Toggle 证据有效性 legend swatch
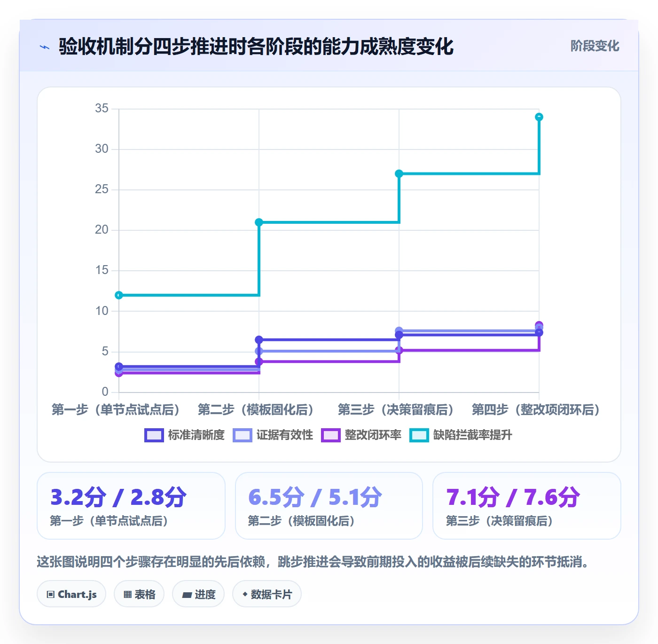Screen dimensions: 658x644 click(242, 435)
